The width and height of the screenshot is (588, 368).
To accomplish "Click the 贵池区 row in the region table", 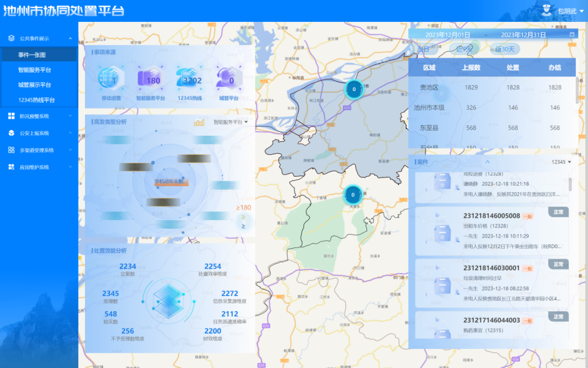I will click(492, 88).
